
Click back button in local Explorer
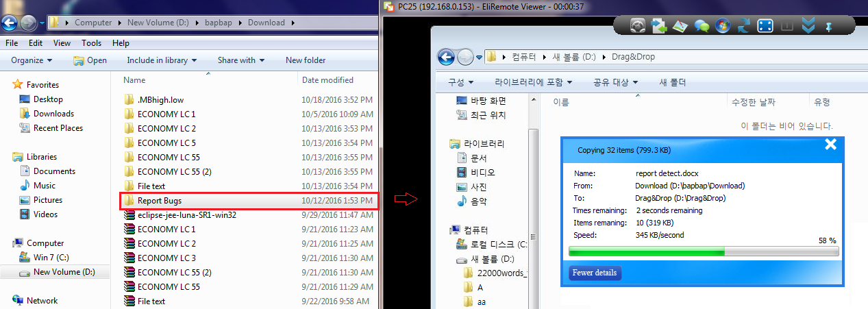tap(10, 23)
